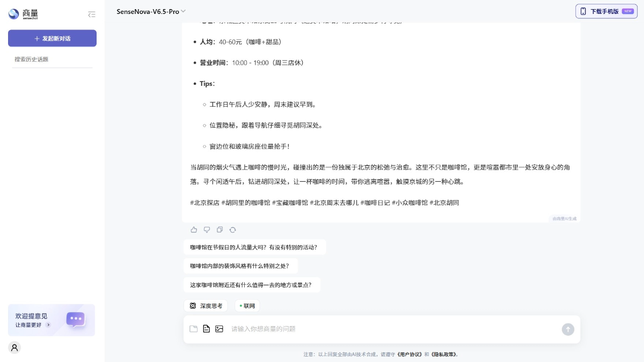Open the file upload icon in input bar
Screen dimensions: 644x362
pyautogui.click(x=207, y=329)
